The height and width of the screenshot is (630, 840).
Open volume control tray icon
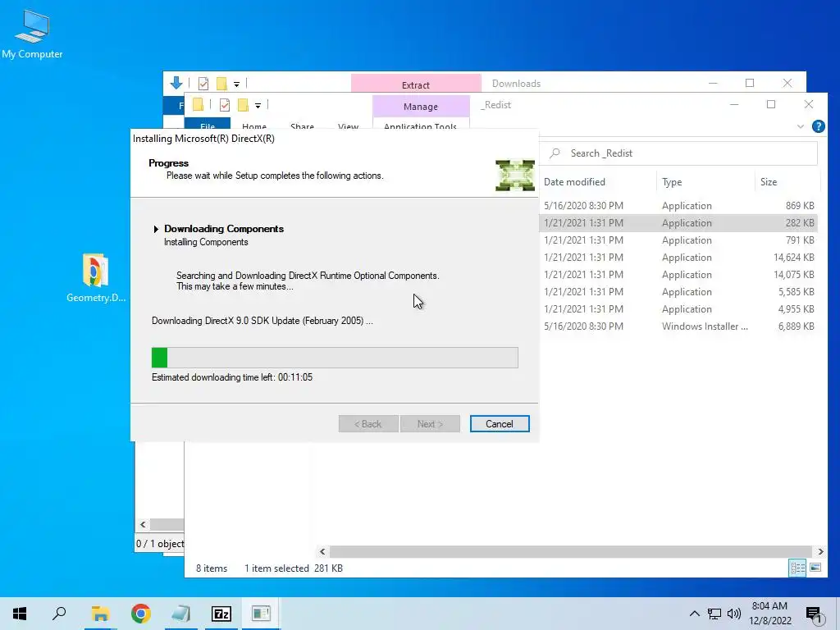coord(734,614)
